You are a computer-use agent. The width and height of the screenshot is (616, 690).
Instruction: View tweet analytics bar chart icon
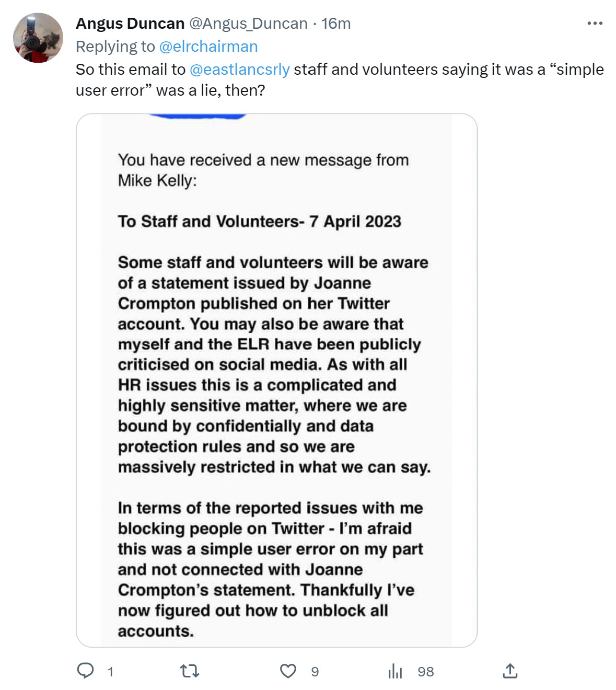click(395, 671)
